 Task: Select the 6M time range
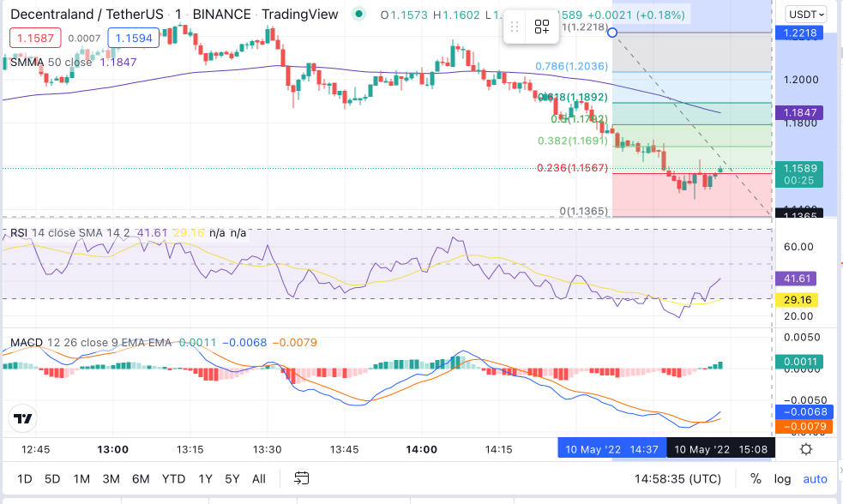click(141, 479)
